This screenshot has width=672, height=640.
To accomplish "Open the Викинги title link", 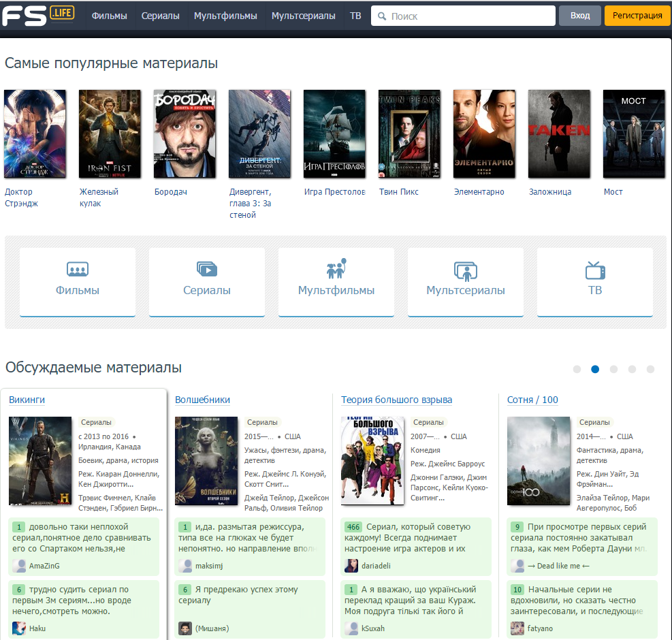I will (x=27, y=400).
